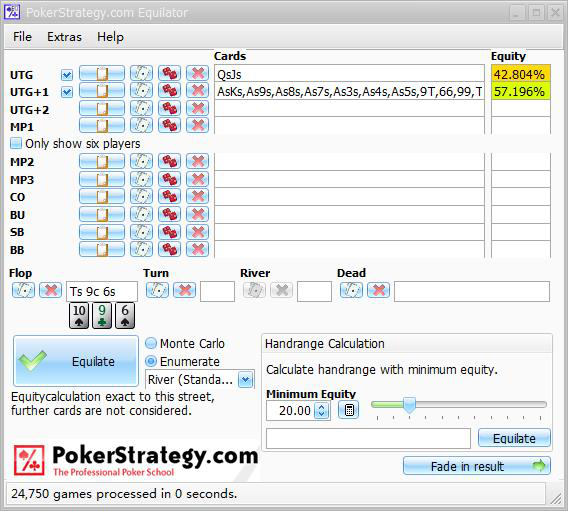568x511 pixels.
Task: Open the Turn card picker icon
Action: [x=157, y=290]
